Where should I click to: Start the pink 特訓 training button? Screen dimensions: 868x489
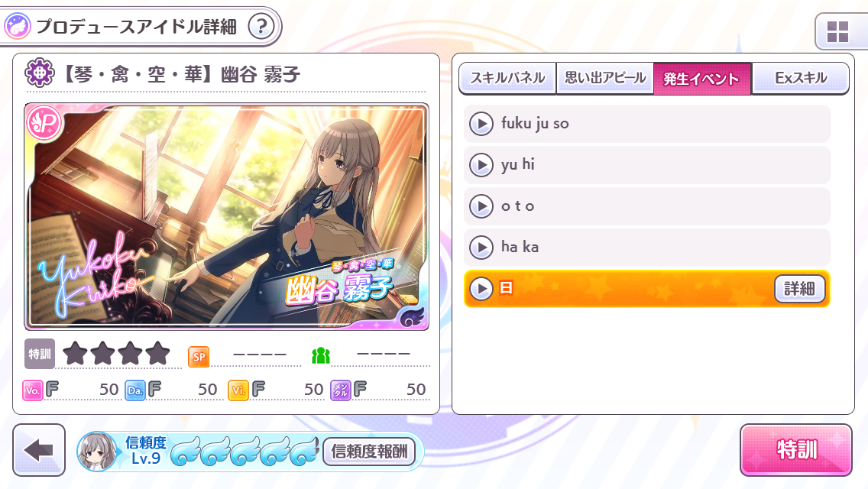tap(796, 450)
